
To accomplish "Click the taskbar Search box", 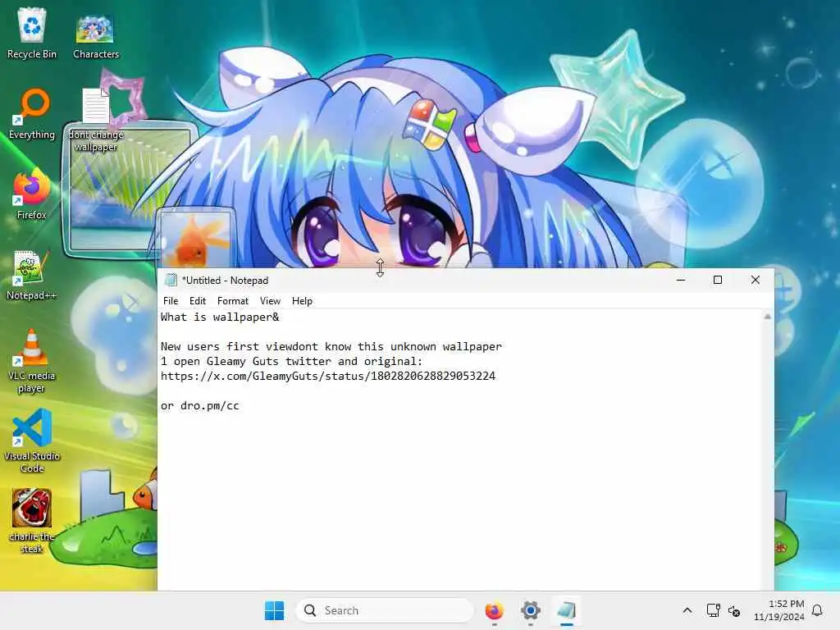I will [x=384, y=610].
